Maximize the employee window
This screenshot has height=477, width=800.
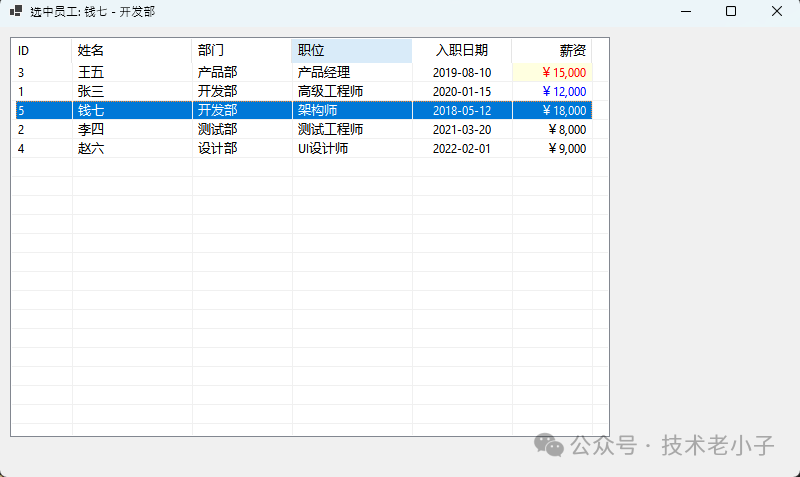(x=731, y=11)
